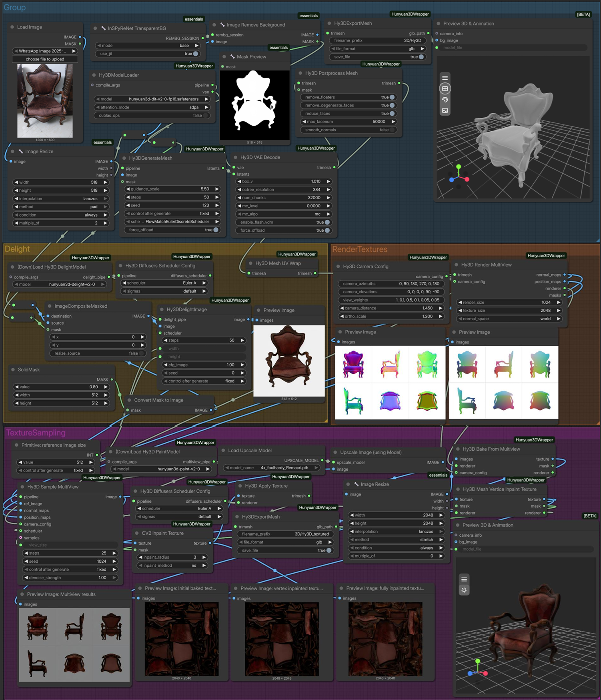Open inpaint_method ns dropdown
The width and height of the screenshot is (601, 700).
click(x=172, y=566)
